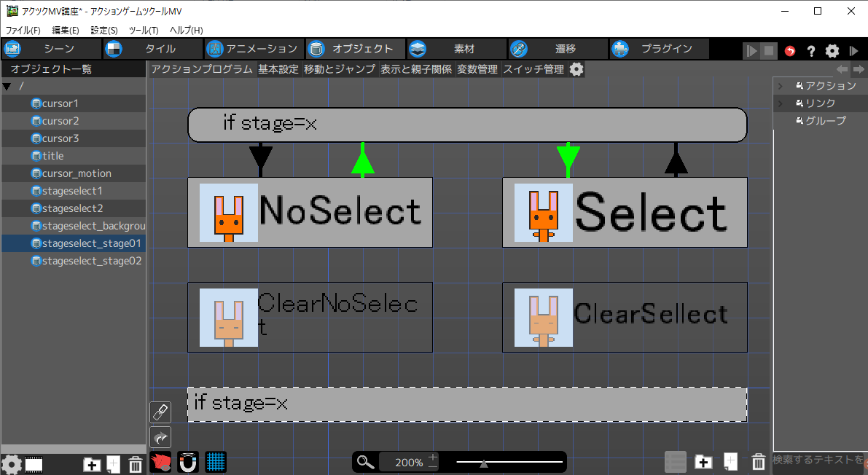Screen dimensions: 868x475
Task: Click the red undo arrow icon
Action: click(790, 51)
